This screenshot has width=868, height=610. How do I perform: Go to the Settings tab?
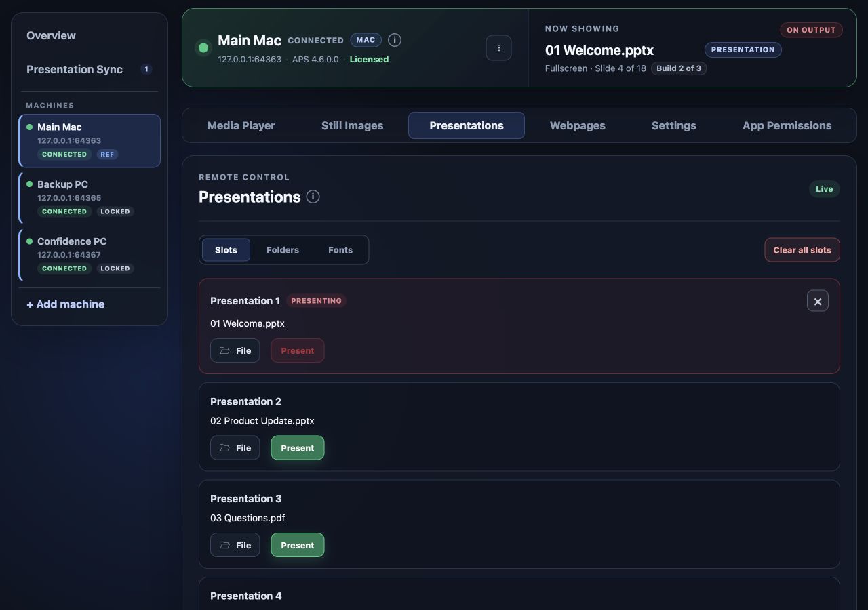[674, 125]
